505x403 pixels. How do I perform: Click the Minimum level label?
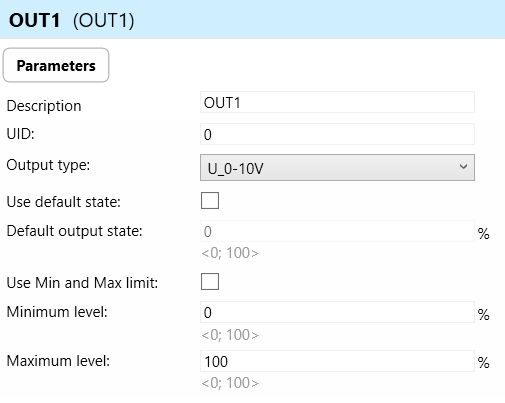57,312
